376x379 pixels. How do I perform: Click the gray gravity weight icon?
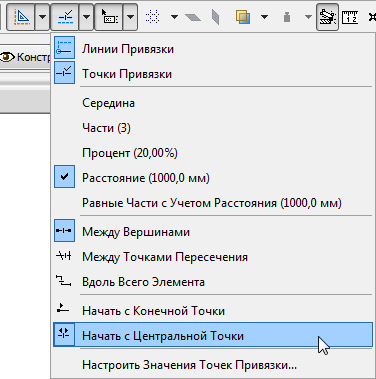(x=287, y=17)
